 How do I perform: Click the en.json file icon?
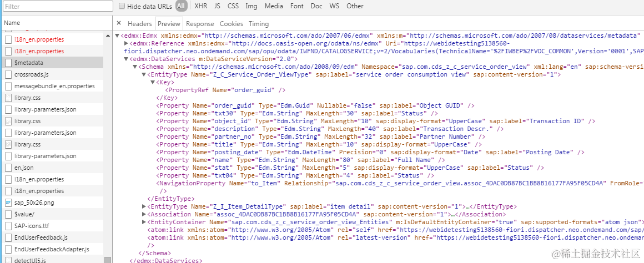click(x=8, y=168)
